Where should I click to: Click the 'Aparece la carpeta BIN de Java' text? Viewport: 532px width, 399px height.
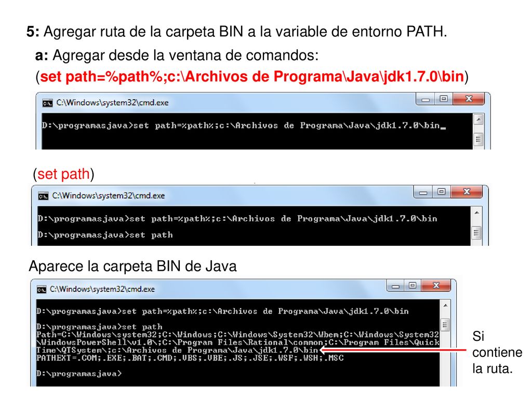132,267
